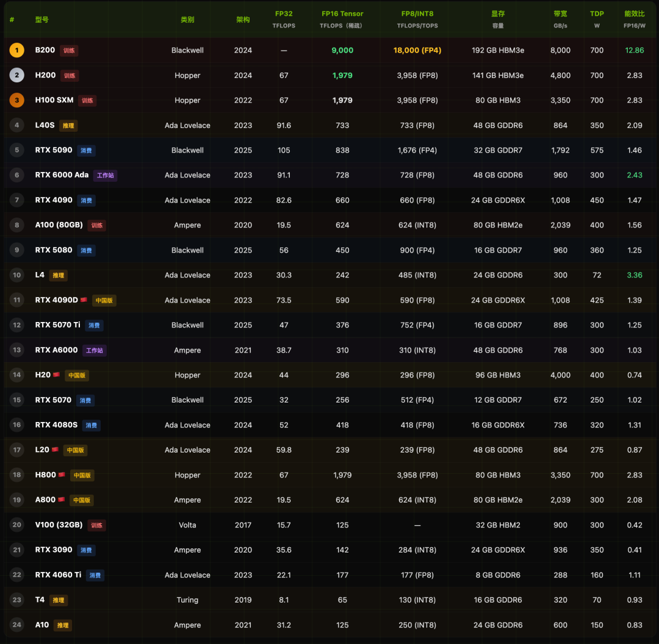Screen dimensions: 659x644
Task: Click the 96 GB HBM3 memory cell
Action: point(498,375)
